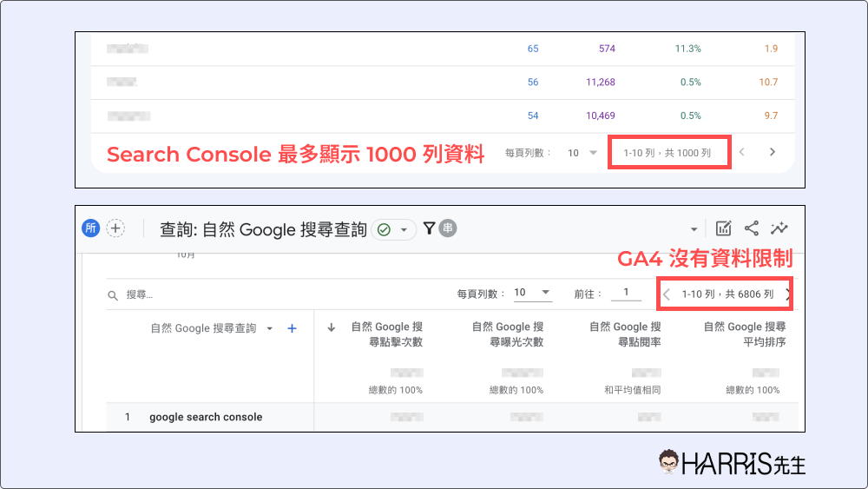This screenshot has height=489, width=868.
Task: Click the 11.3% CTR value
Action: [x=687, y=49]
